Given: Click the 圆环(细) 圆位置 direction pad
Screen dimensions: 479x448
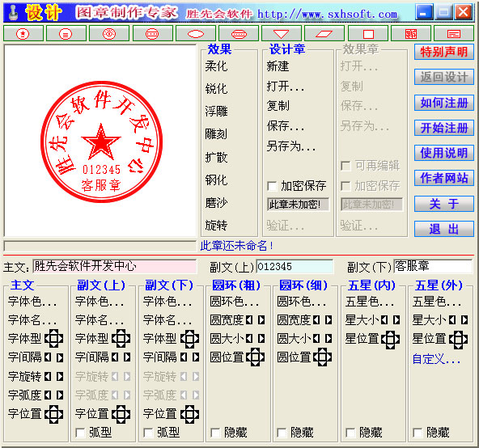Looking at the screenshot, I should [323, 357].
